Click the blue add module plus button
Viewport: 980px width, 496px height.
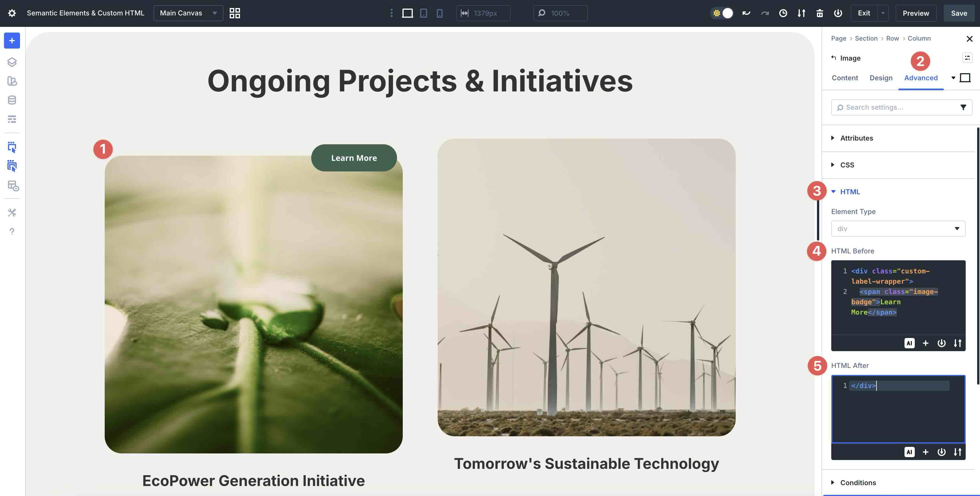[x=12, y=41]
